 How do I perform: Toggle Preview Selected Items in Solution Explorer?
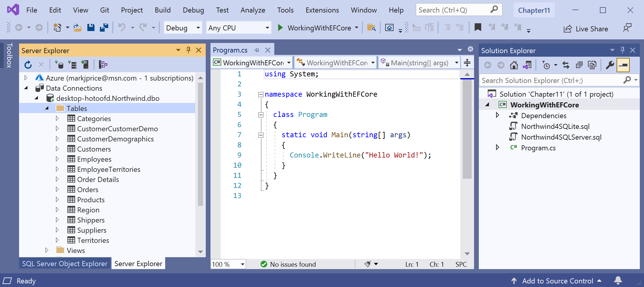pyautogui.click(x=624, y=65)
